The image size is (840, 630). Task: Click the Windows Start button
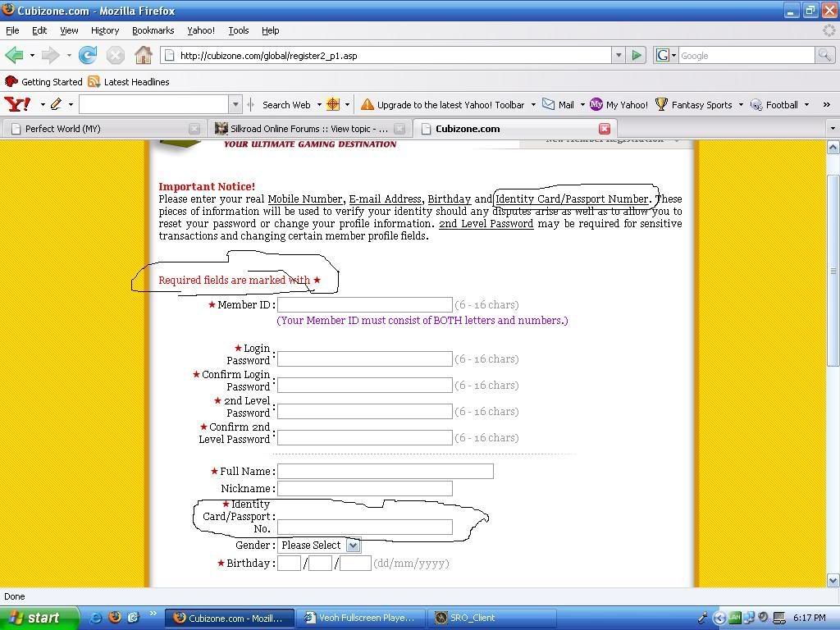[x=33, y=618]
